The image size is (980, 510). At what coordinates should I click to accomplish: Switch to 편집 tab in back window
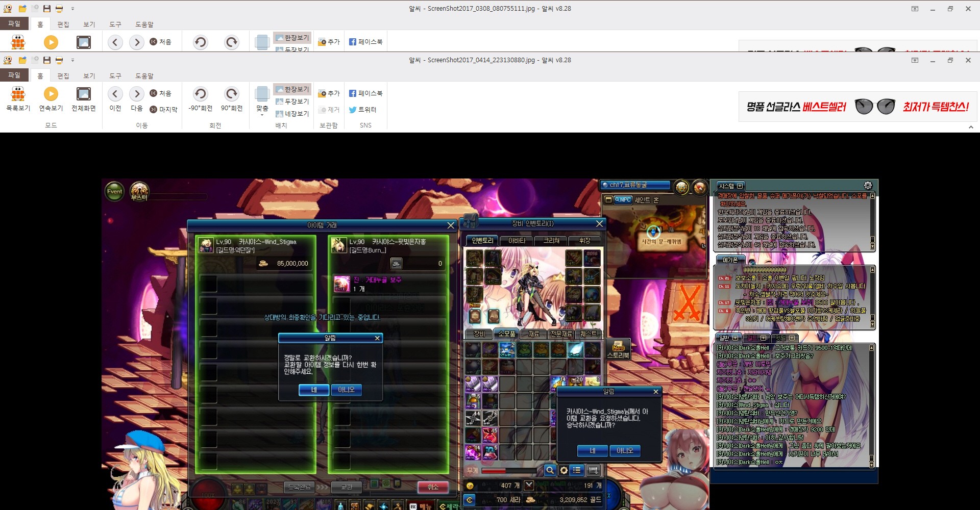(x=63, y=24)
